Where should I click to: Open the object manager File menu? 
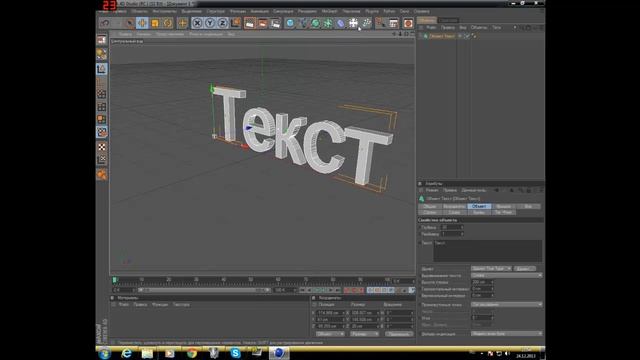(431, 28)
